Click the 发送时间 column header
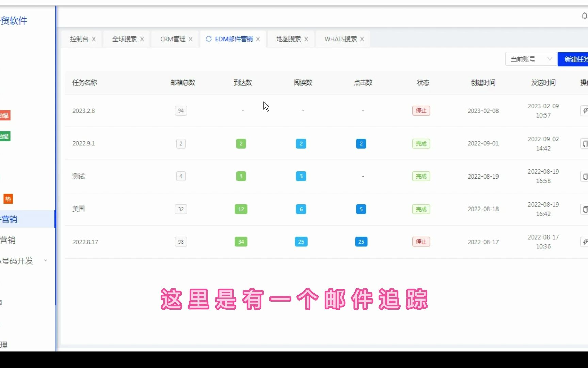588x368 pixels. click(543, 83)
